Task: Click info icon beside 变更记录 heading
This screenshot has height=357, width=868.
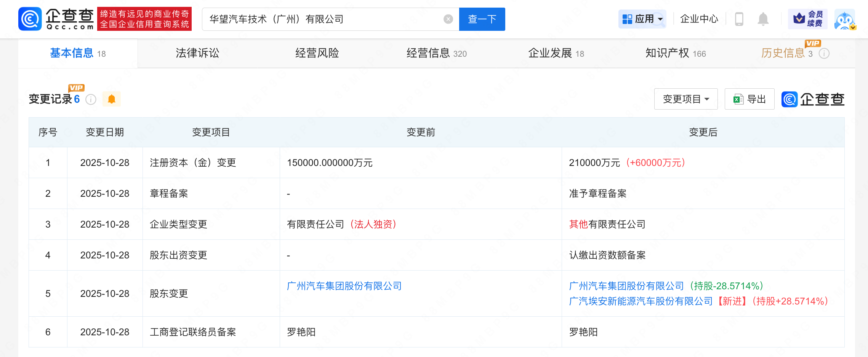Action: (x=91, y=100)
